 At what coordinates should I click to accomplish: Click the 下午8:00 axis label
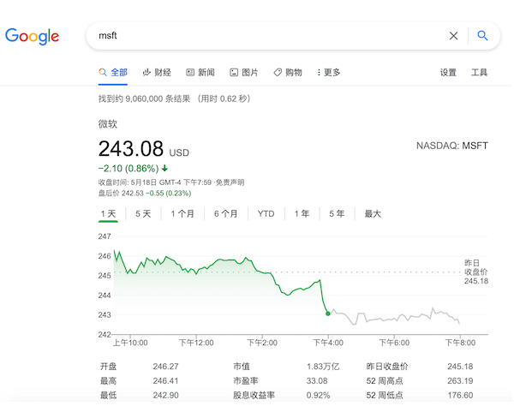click(x=460, y=343)
